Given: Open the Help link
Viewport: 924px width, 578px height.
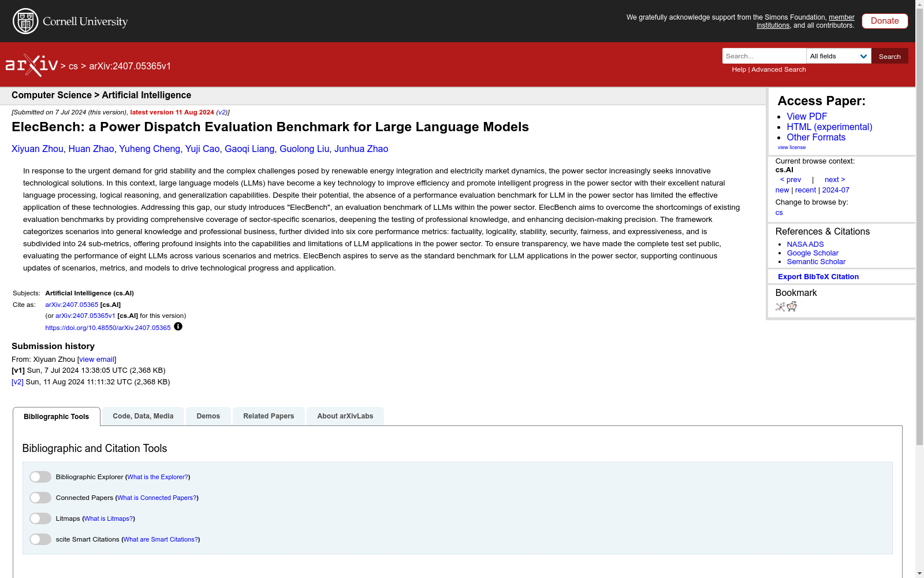Looking at the screenshot, I should (739, 69).
